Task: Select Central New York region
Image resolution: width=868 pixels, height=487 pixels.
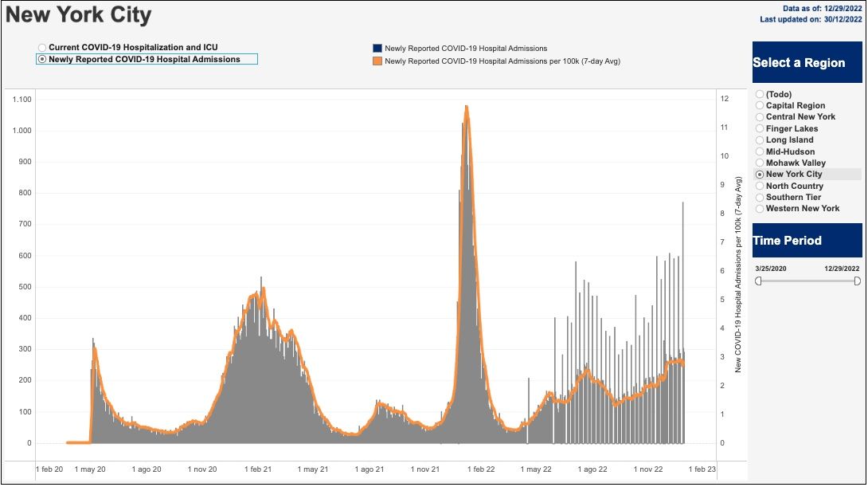Action: point(760,117)
